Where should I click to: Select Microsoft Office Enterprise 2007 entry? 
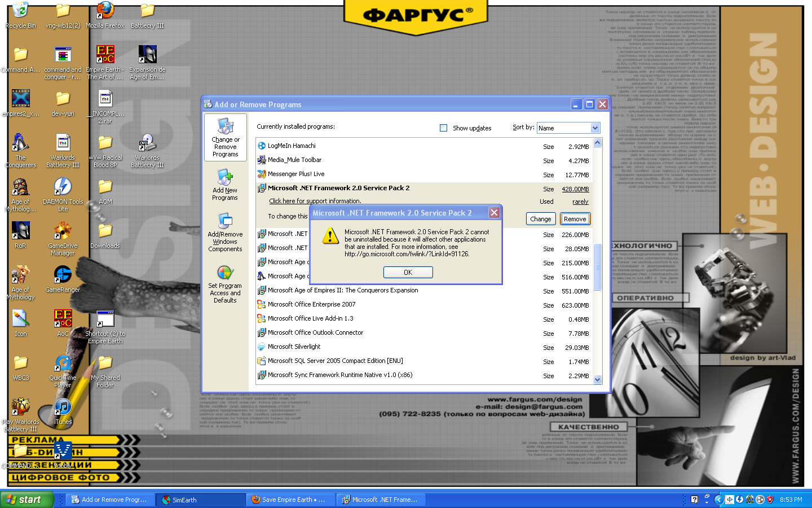311,304
